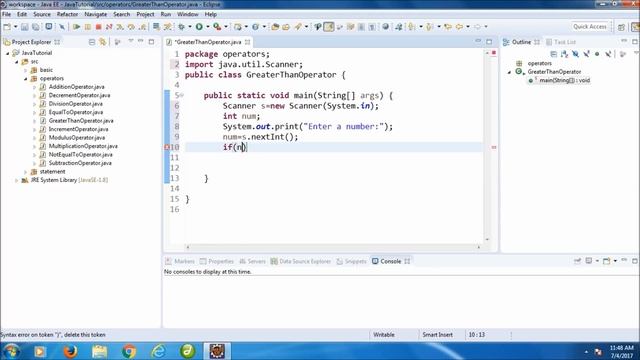Open AdditionOperator.java in Project Explorer
Image resolution: width=640 pixels, height=360 pixels.
click(x=76, y=87)
